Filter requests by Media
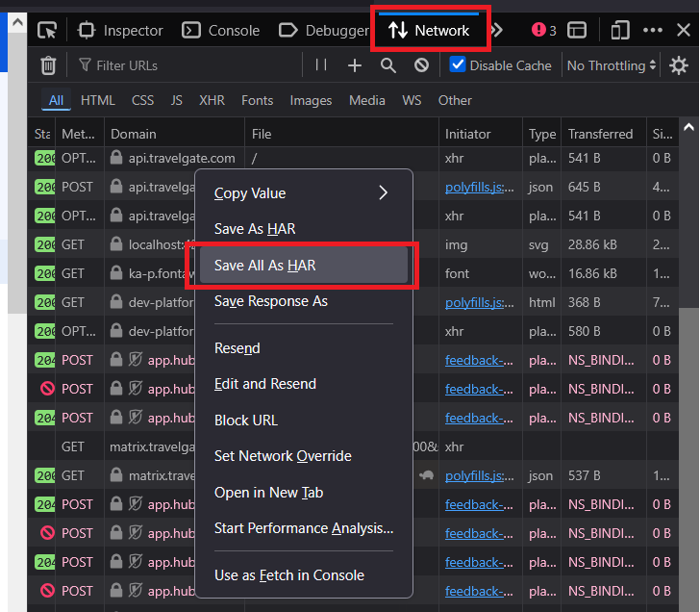This screenshot has height=612, width=700. pos(367,100)
